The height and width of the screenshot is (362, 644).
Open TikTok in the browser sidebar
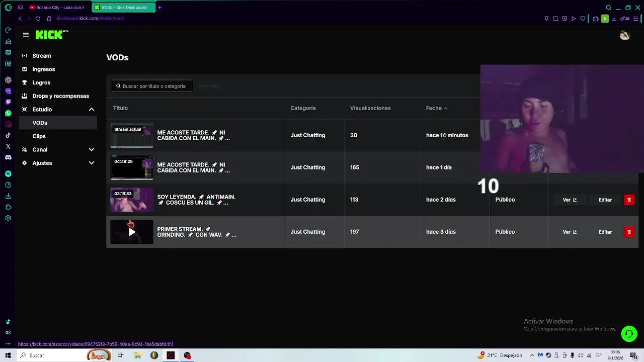(8, 135)
